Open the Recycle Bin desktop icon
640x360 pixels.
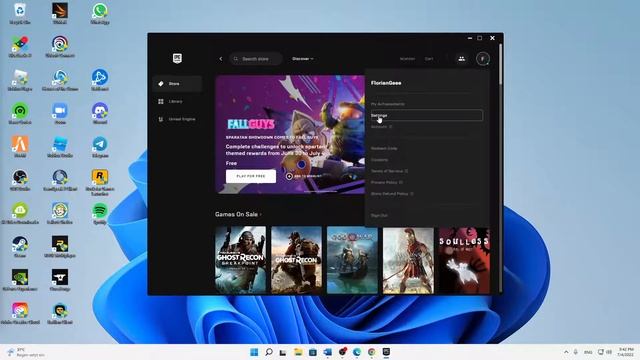[x=20, y=13]
